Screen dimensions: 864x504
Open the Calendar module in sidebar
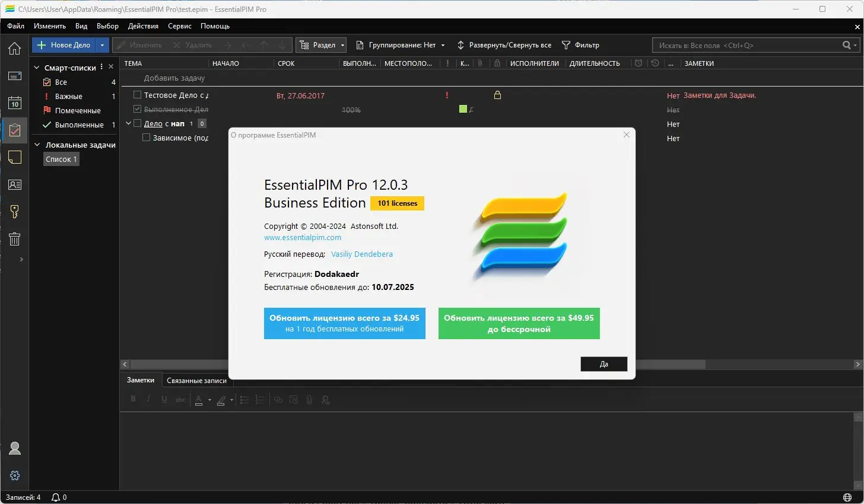(14, 103)
